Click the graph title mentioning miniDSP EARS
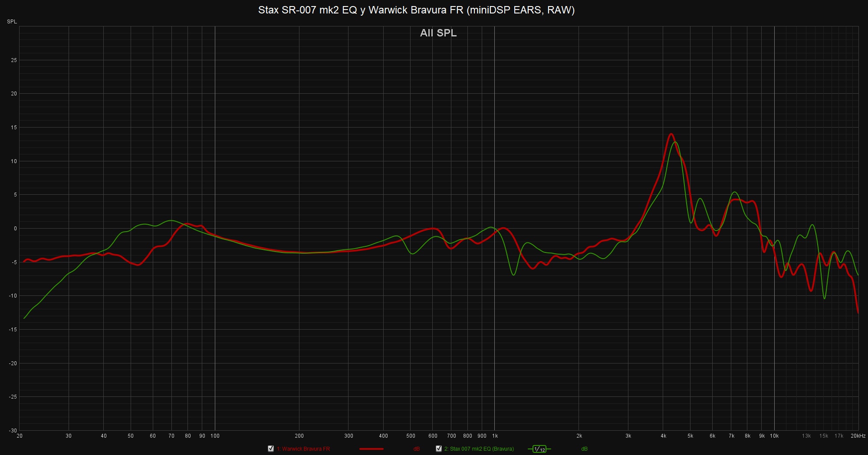Viewport: 868px width, 455px height. pyautogui.click(x=416, y=10)
